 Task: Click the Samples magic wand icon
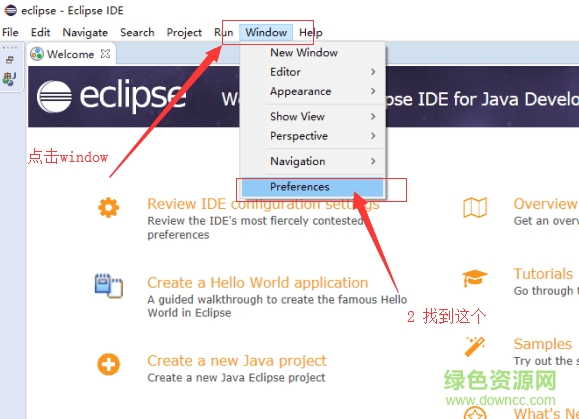point(474,346)
